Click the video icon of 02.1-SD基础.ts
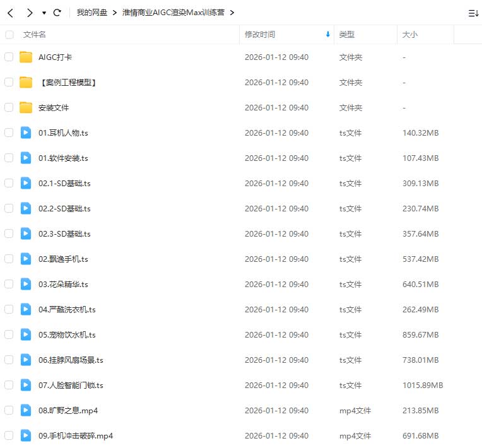This screenshot has height=448, width=482. click(x=26, y=183)
